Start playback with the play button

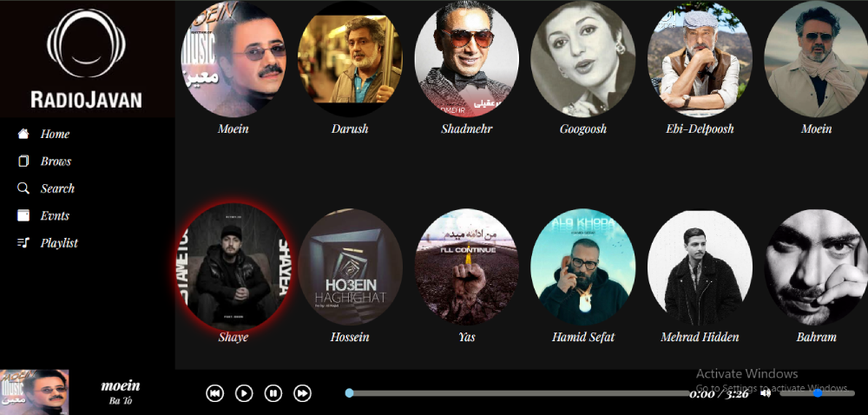(x=244, y=393)
